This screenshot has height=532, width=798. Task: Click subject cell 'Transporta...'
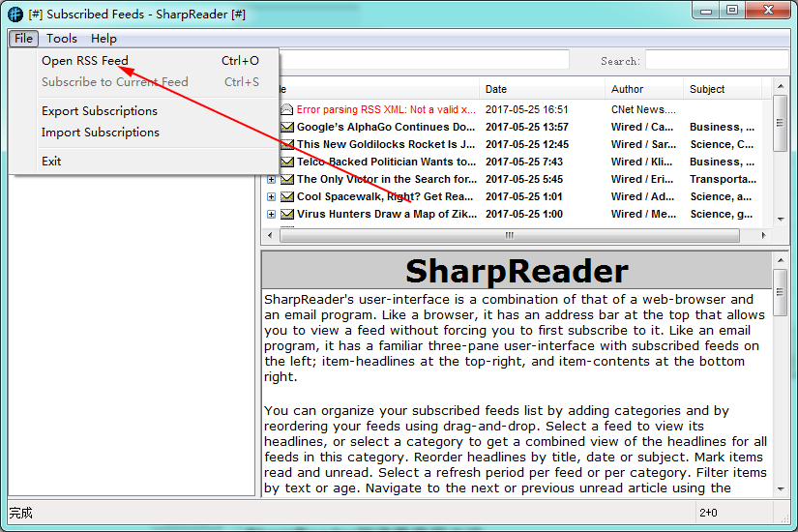(x=723, y=179)
